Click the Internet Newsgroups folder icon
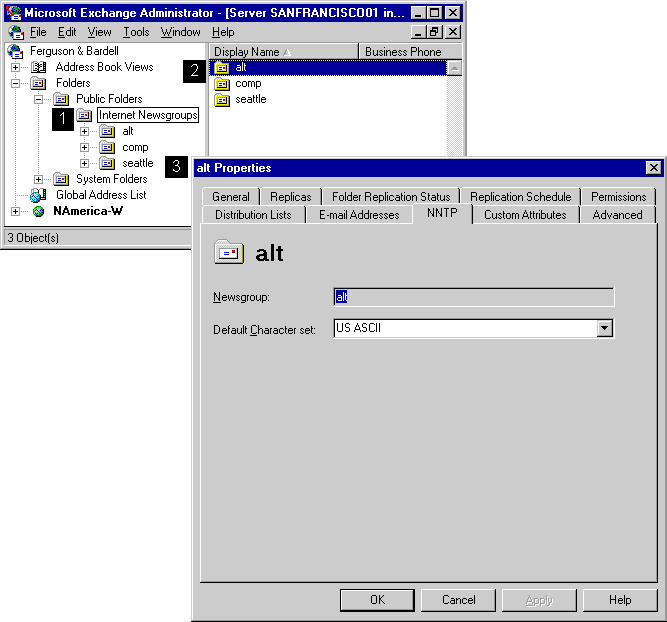This screenshot has width=667, height=622. coord(84,115)
